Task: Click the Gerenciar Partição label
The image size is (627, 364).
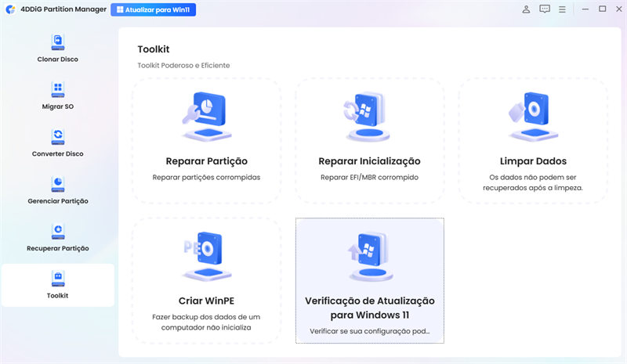Action: click(58, 201)
